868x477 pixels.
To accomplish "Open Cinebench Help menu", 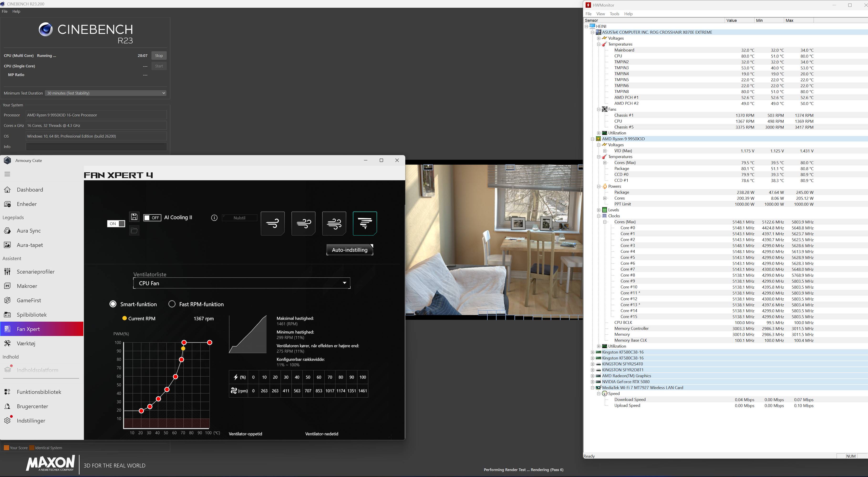I will pos(16,11).
